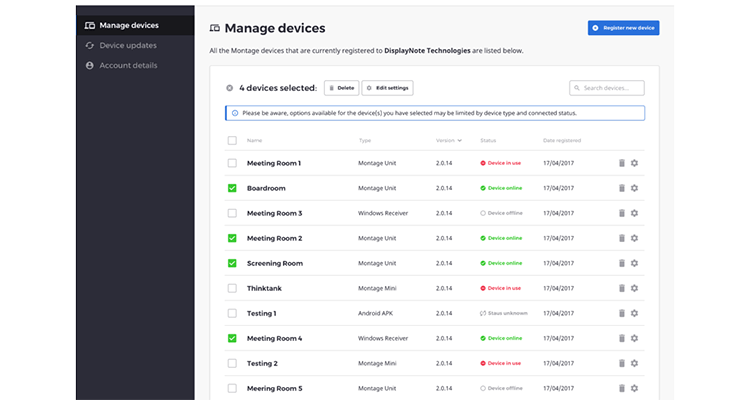Tick the Meeting Room 1 checkbox

232,163
